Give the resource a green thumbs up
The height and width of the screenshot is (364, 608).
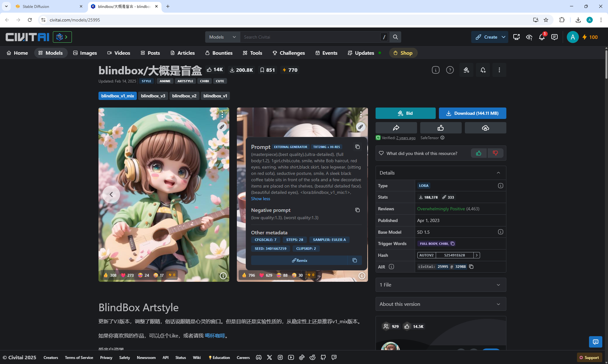coord(478,153)
